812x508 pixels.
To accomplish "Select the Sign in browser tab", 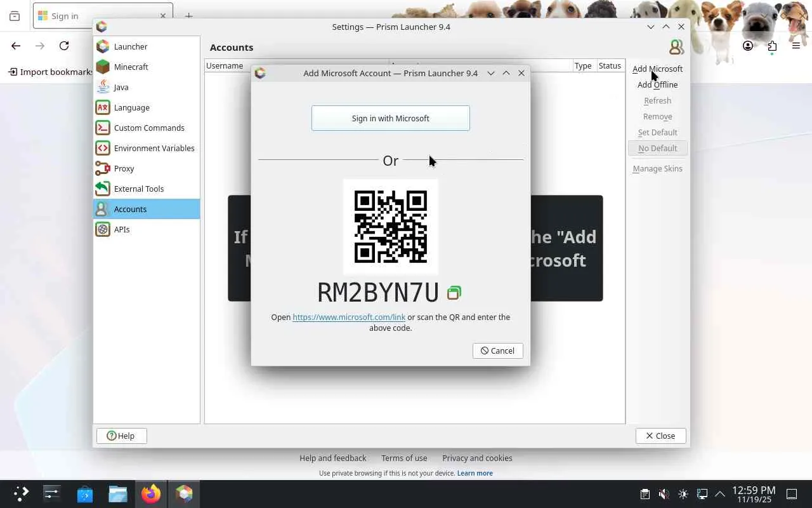I will tap(103, 16).
